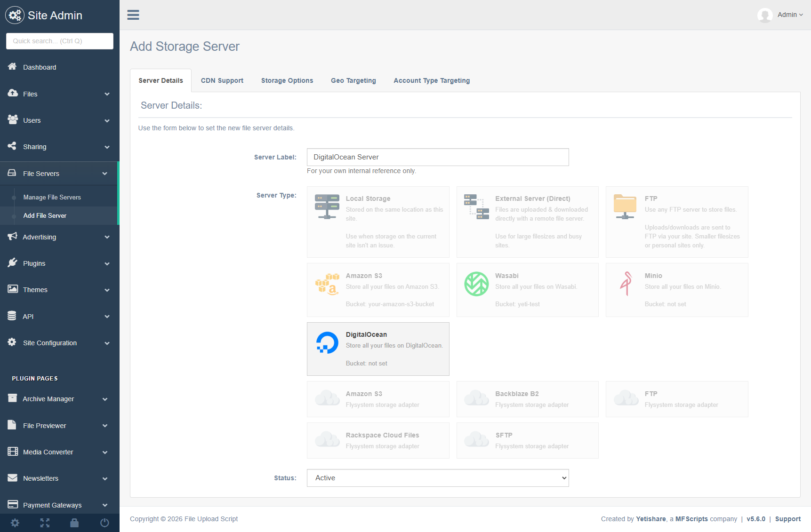The width and height of the screenshot is (811, 532).
Task: Focus the Quick search box
Action: click(59, 41)
